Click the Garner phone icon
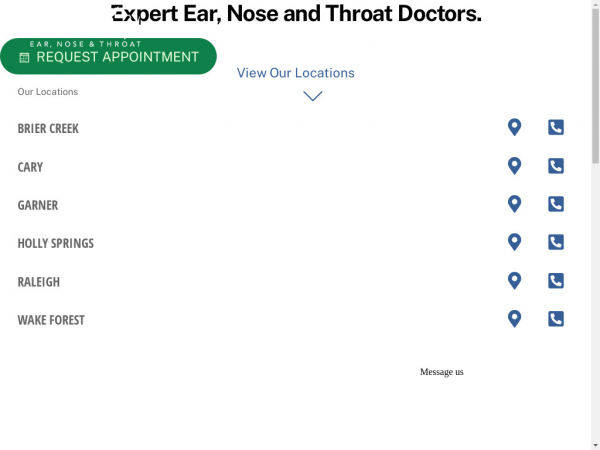 point(556,204)
